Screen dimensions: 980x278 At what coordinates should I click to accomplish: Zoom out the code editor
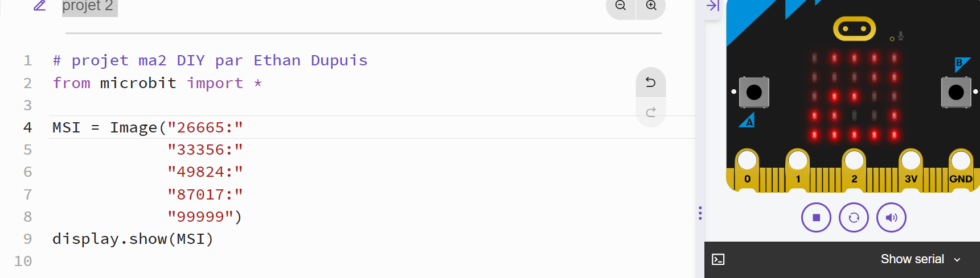coord(621,7)
